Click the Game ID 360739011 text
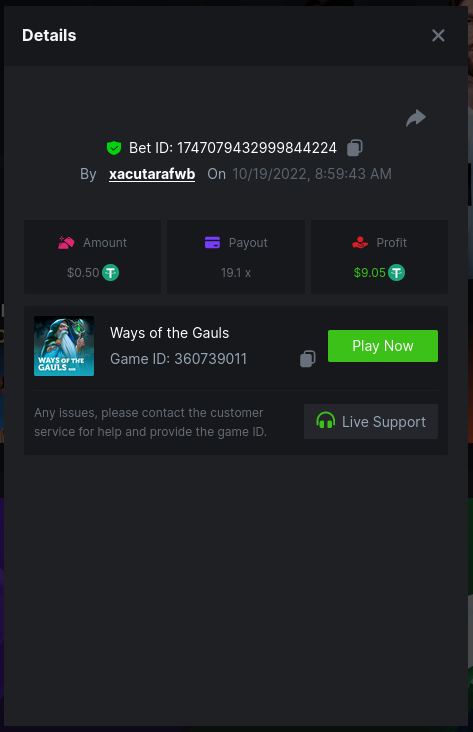 click(x=178, y=359)
